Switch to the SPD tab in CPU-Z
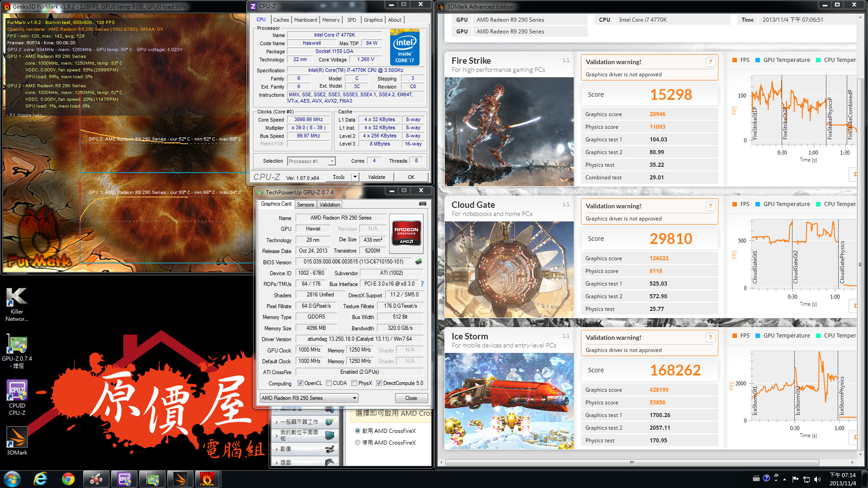Image resolution: width=868 pixels, height=488 pixels. click(352, 20)
